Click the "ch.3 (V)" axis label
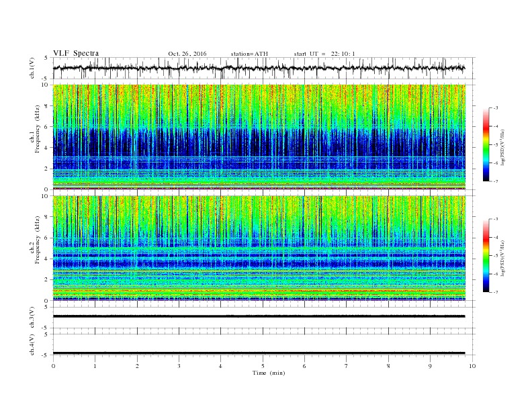Image resolution: width=532 pixels, height=411 pixels. [x=32, y=318]
